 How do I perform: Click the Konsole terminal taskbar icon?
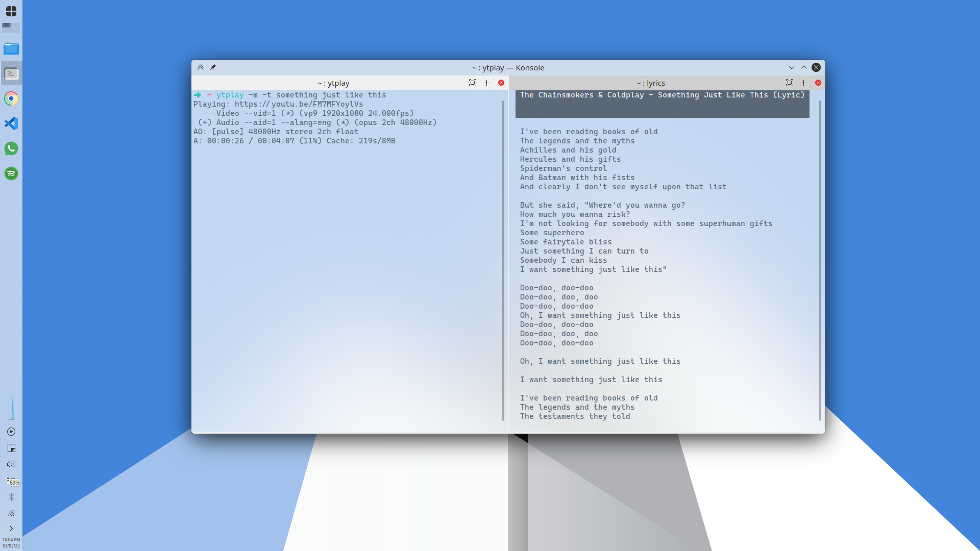pos(11,74)
